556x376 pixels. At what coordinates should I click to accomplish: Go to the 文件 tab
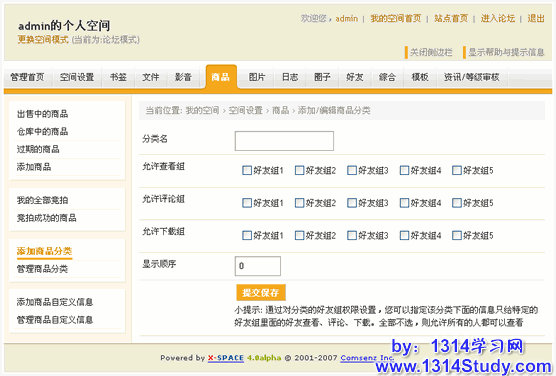[x=151, y=77]
